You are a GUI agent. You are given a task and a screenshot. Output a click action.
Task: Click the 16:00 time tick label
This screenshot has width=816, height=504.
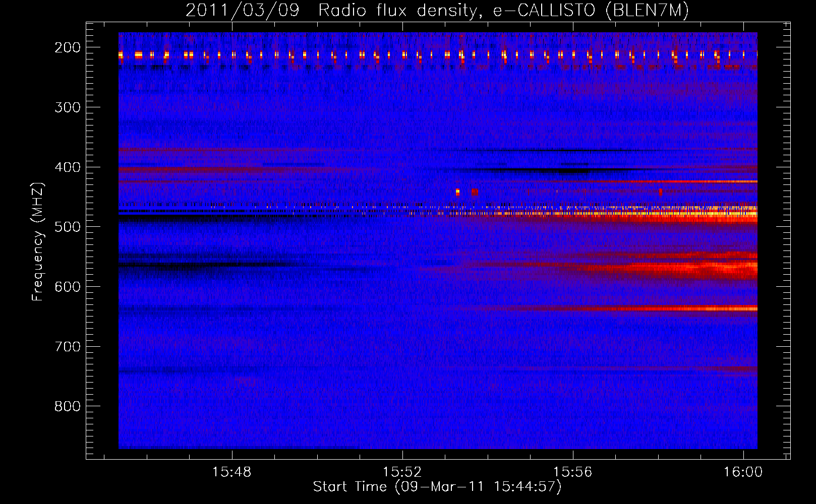click(743, 472)
